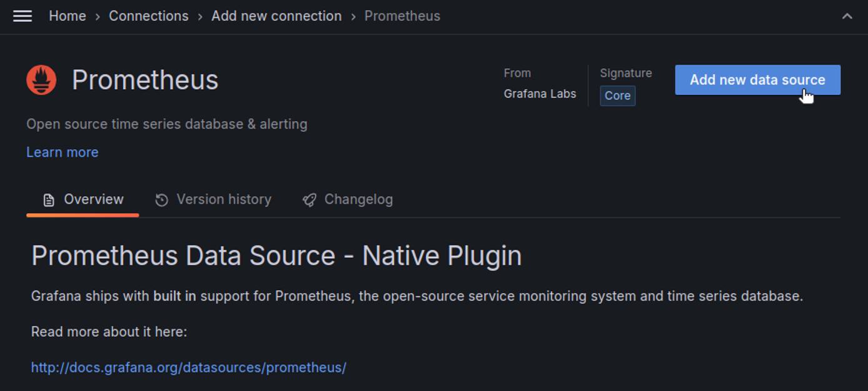Click the Core signature badge
This screenshot has width=868, height=391.
(617, 96)
